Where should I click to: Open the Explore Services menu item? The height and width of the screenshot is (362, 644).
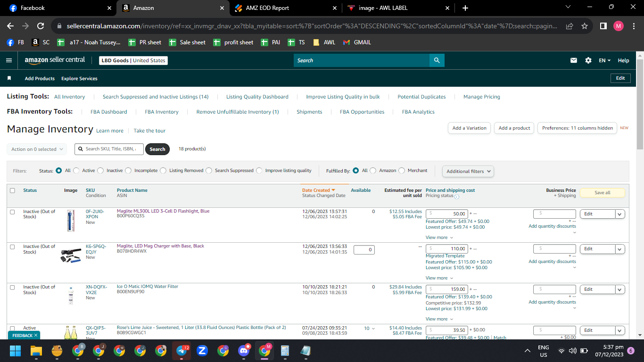coord(79,78)
